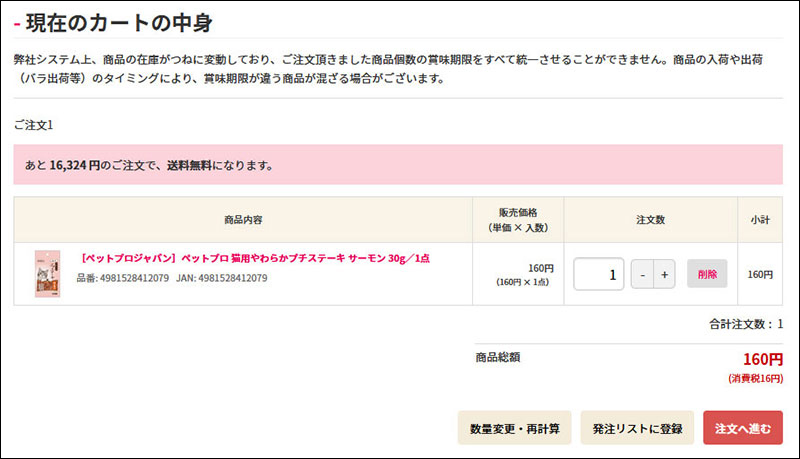This screenshot has width=800, height=459.
Task: Click the 数量変更・再計算 button
Action: [514, 428]
